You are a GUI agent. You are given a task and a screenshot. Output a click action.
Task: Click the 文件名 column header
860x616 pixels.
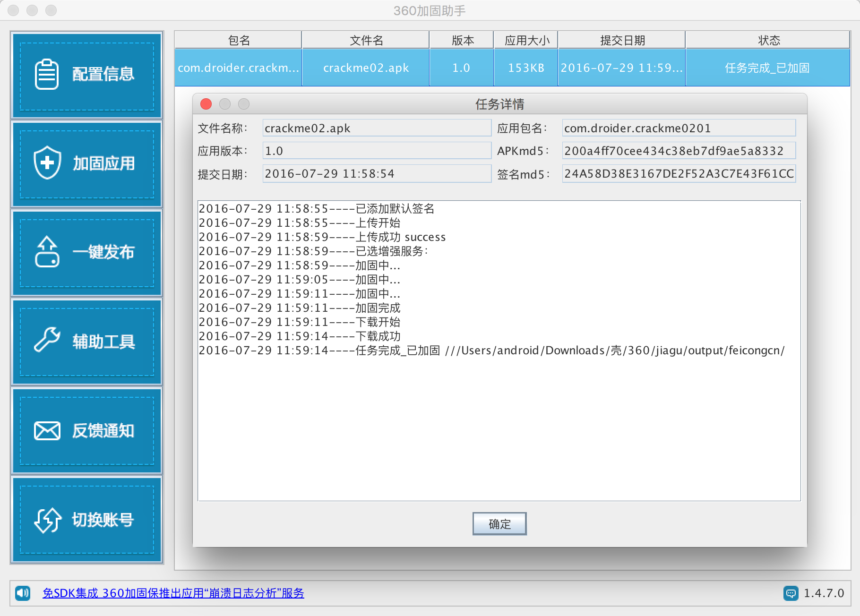(366, 40)
